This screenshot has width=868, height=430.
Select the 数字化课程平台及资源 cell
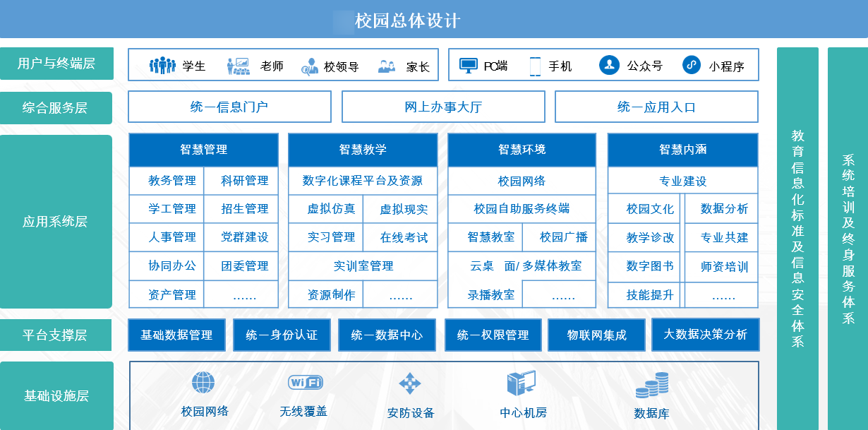[363, 181]
